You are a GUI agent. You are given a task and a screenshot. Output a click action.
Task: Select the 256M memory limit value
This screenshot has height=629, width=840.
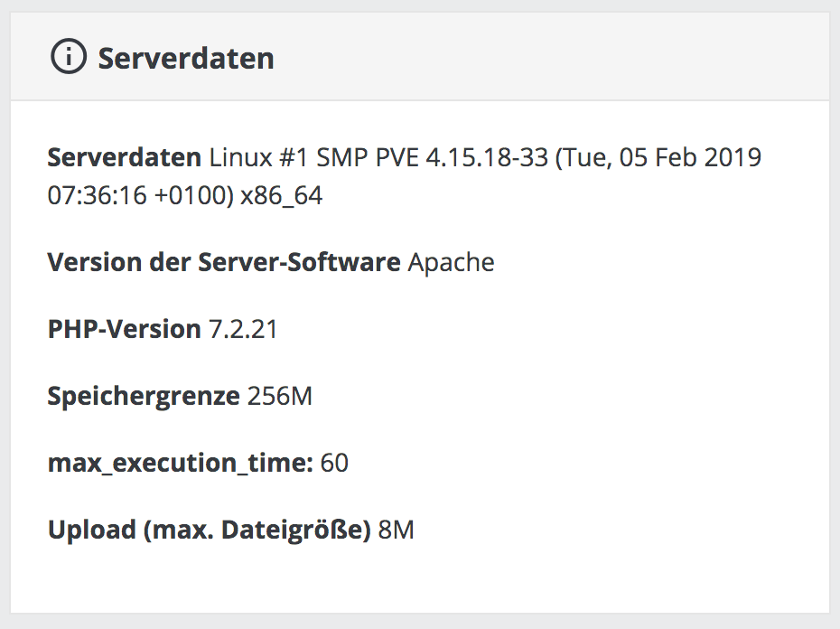[279, 396]
